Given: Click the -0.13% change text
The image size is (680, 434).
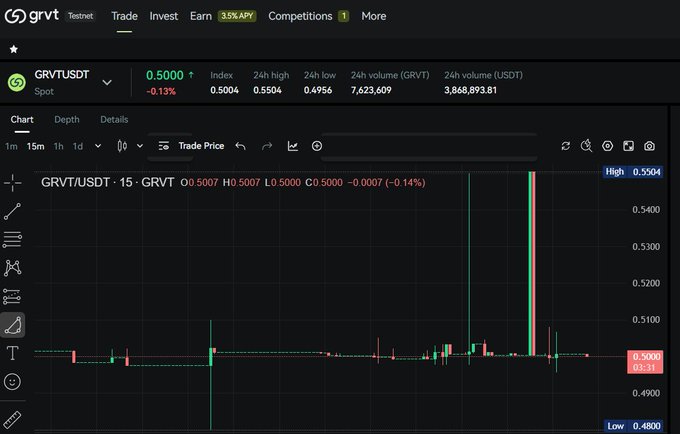Looking at the screenshot, I should coord(161,91).
